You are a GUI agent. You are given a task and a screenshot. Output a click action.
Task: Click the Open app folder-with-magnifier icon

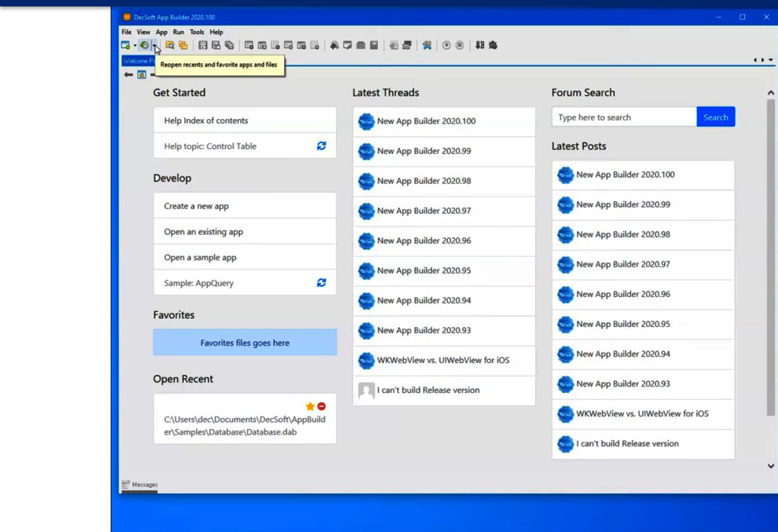[x=170, y=45]
